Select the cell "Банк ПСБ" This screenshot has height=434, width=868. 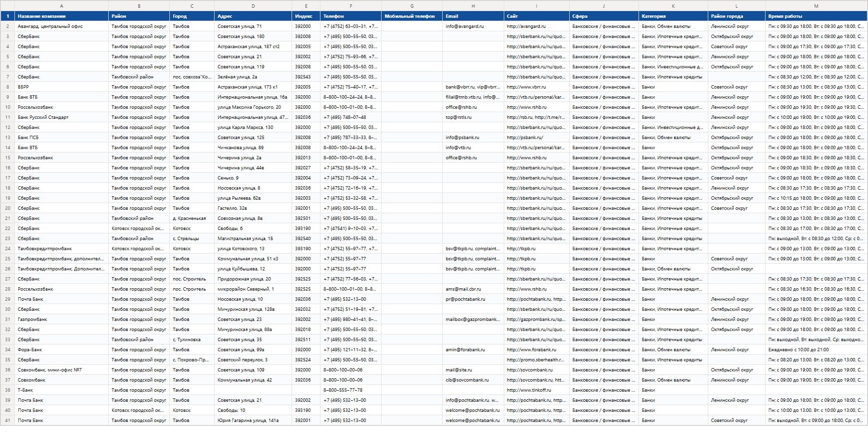click(x=62, y=138)
